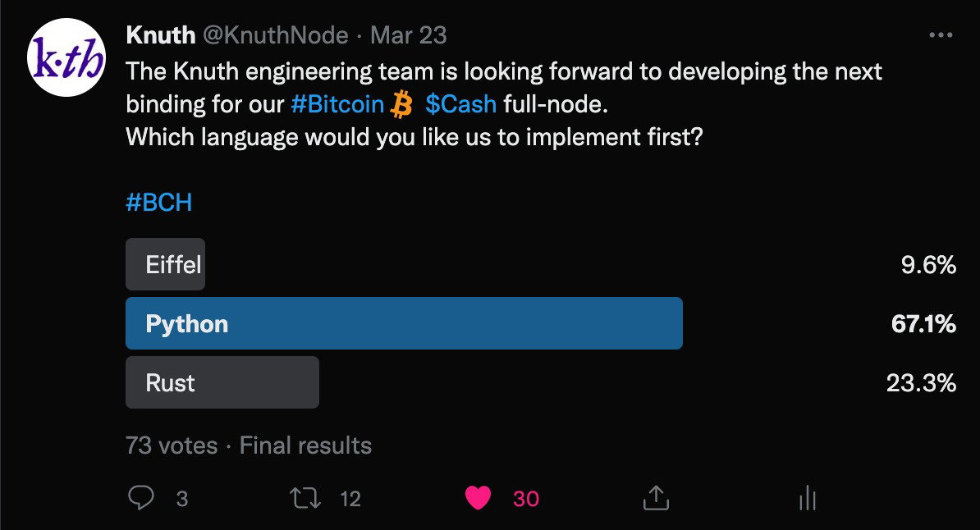
Task: Click the orange Bitcoin emoji symbol
Action: coord(401,104)
